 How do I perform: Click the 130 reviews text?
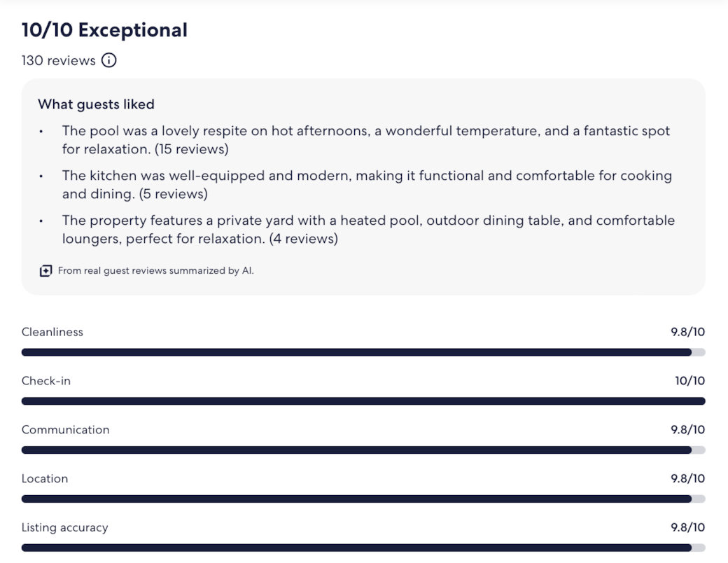(x=59, y=60)
